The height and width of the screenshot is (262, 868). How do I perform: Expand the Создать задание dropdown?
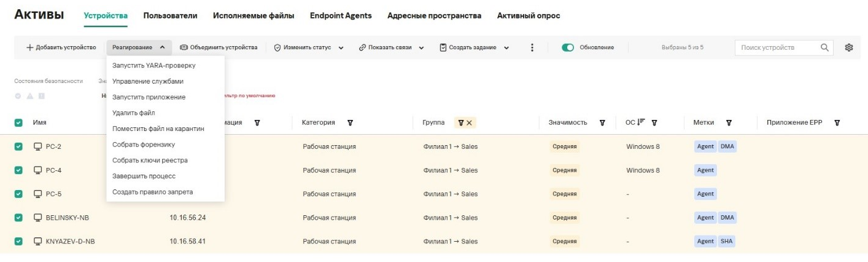[x=475, y=47]
